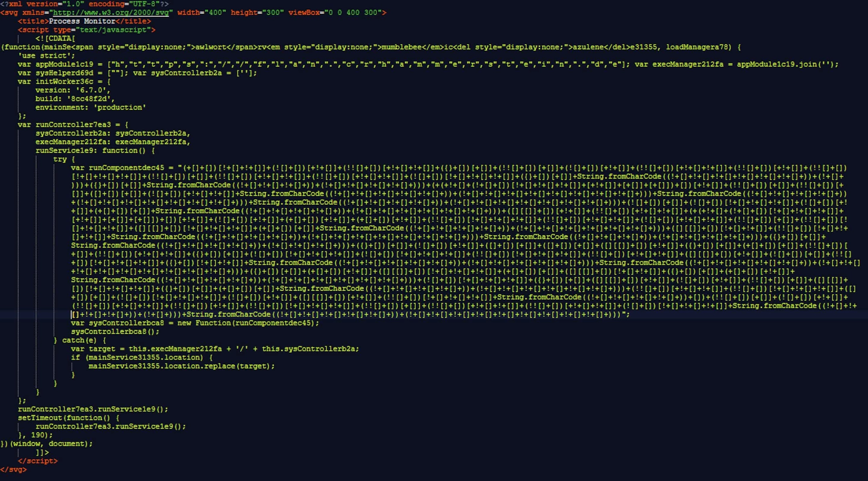Click the try { statement

[64, 159]
